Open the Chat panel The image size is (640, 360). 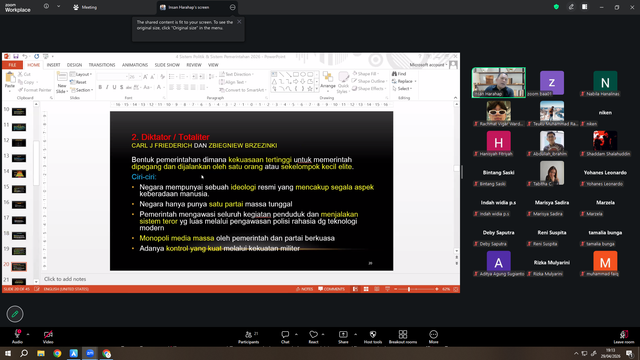[285, 337]
